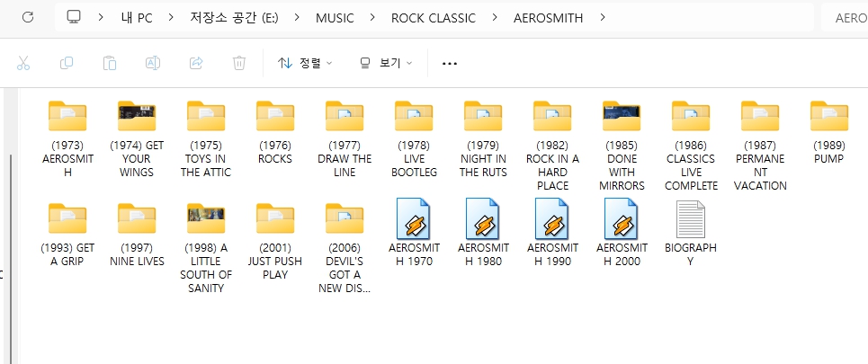The width and height of the screenshot is (868, 364).
Task: Select the AEROSMITH 1990 playlist file
Action: point(552,233)
